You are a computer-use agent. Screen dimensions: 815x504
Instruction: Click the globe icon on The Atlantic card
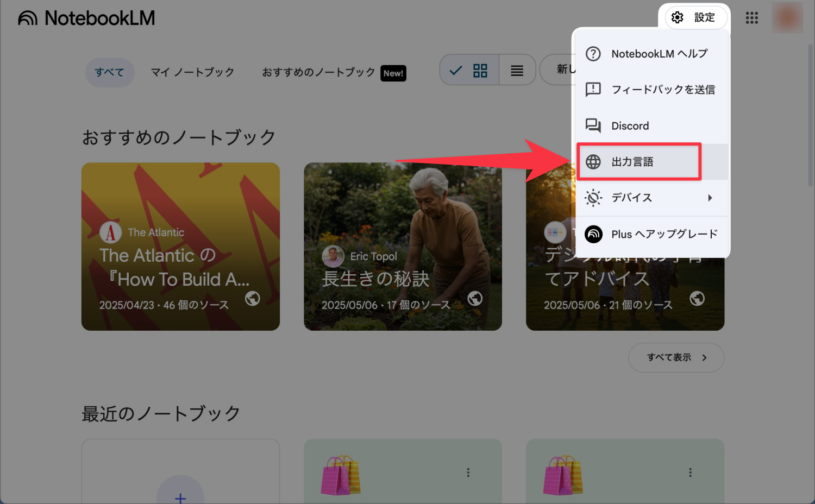252,298
